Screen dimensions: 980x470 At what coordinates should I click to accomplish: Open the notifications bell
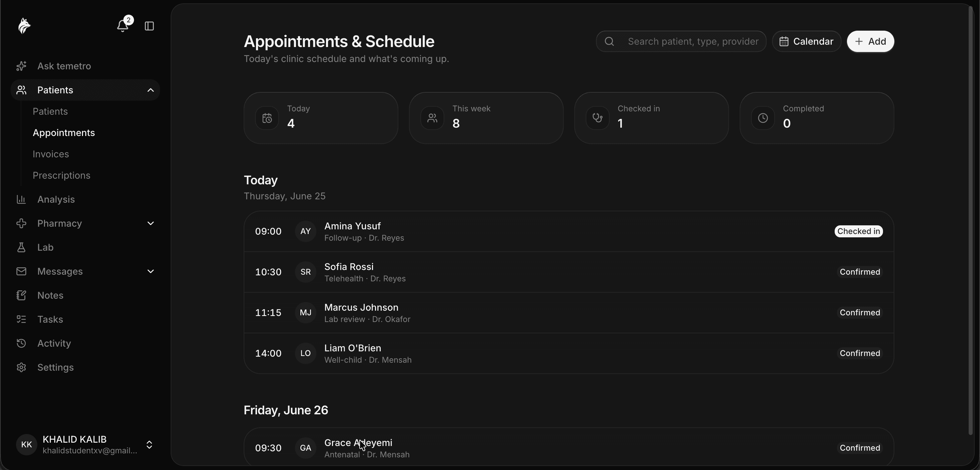pyautogui.click(x=123, y=26)
